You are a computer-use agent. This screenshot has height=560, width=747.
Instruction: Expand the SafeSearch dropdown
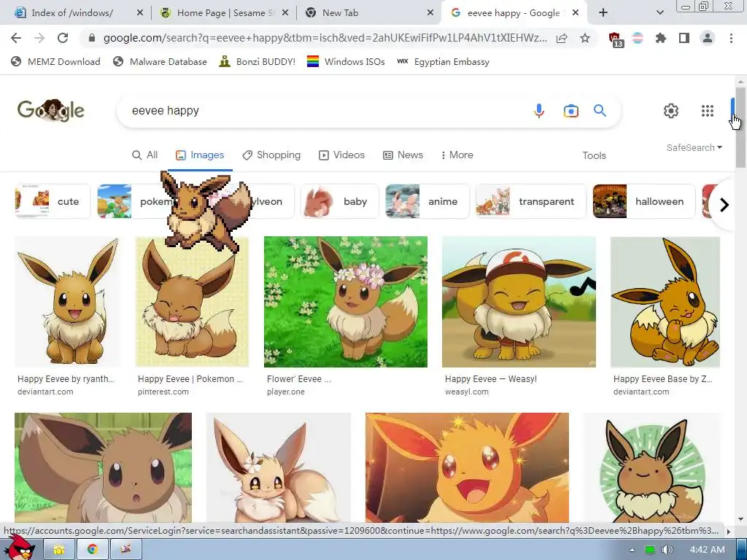point(694,147)
